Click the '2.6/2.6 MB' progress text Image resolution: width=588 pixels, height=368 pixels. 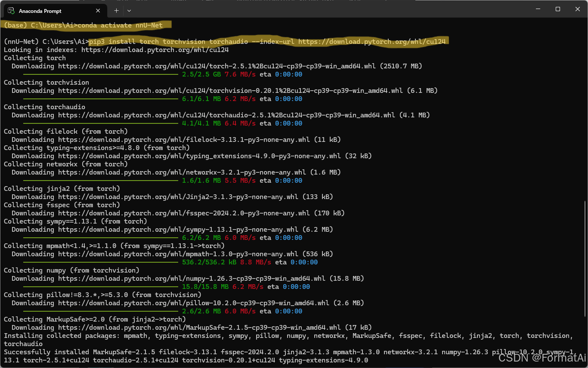[201, 311]
